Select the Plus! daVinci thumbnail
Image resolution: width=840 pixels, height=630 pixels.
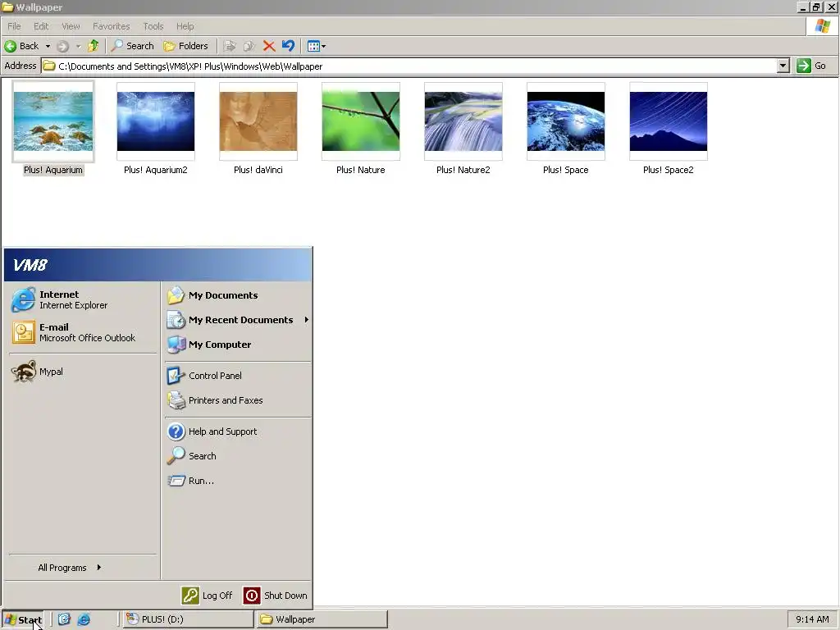pyautogui.click(x=258, y=121)
